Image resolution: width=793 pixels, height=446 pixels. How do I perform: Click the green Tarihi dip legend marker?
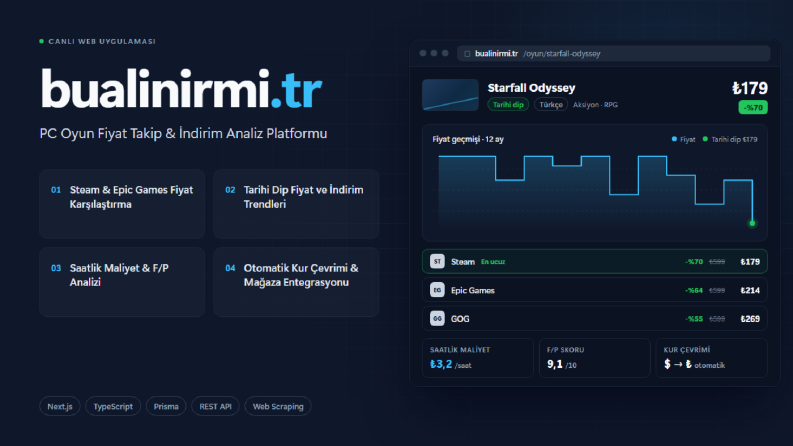click(705, 139)
